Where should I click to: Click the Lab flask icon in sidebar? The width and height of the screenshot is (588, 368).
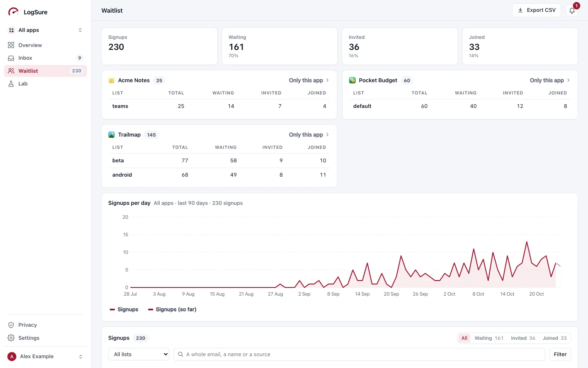coord(11,84)
